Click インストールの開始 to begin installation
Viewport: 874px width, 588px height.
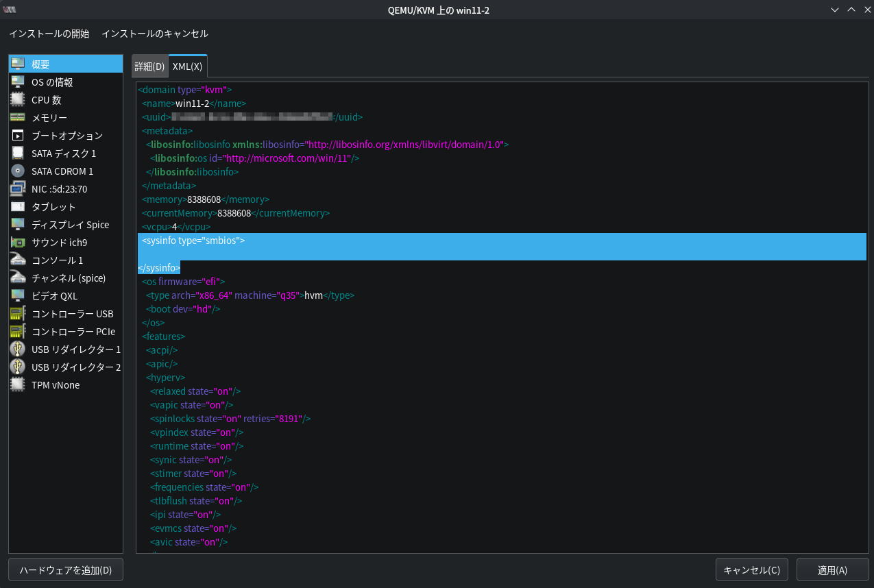(49, 34)
